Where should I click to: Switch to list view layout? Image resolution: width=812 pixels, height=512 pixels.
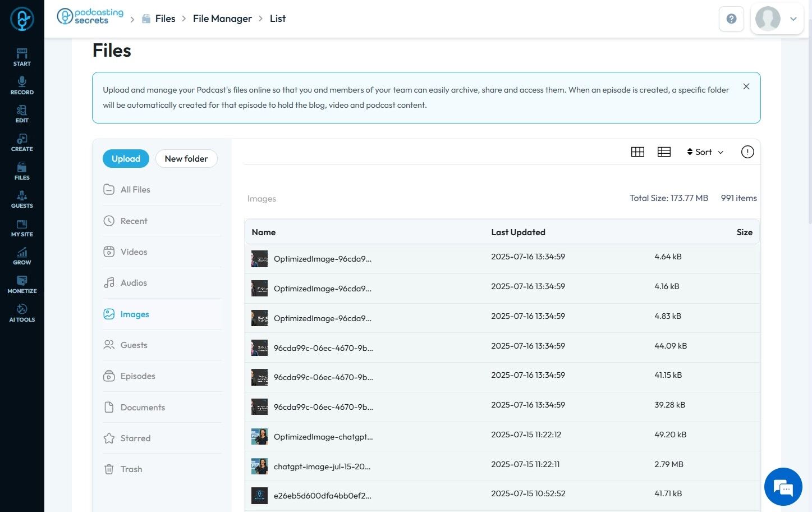coord(664,152)
